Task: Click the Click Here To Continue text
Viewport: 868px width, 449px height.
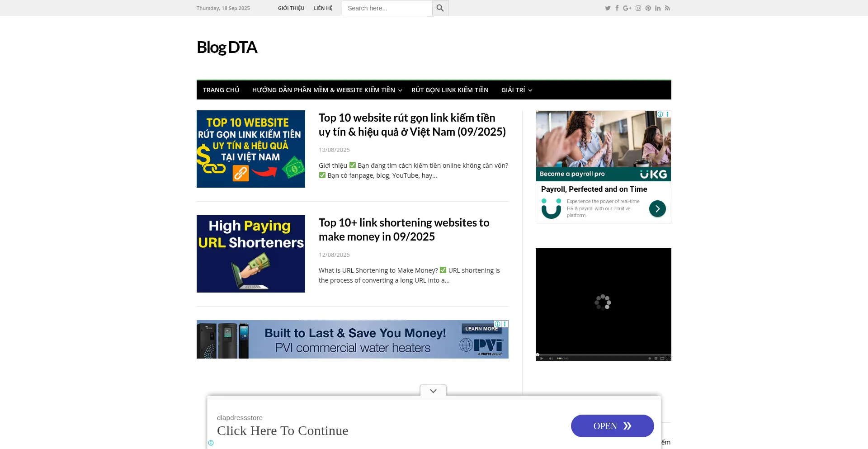Action: [283, 430]
